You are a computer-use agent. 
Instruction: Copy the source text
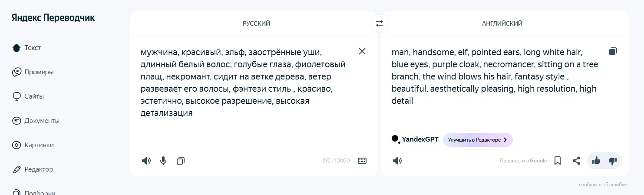click(181, 161)
